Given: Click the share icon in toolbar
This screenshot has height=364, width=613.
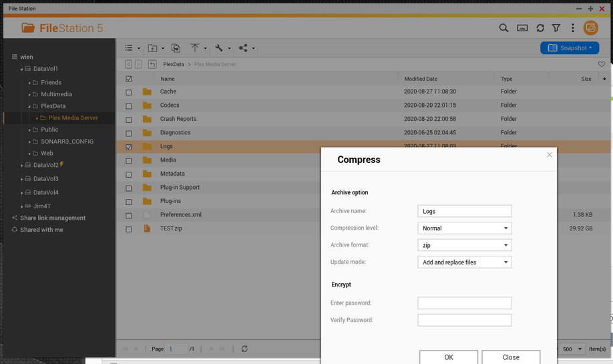Looking at the screenshot, I should pyautogui.click(x=243, y=48).
